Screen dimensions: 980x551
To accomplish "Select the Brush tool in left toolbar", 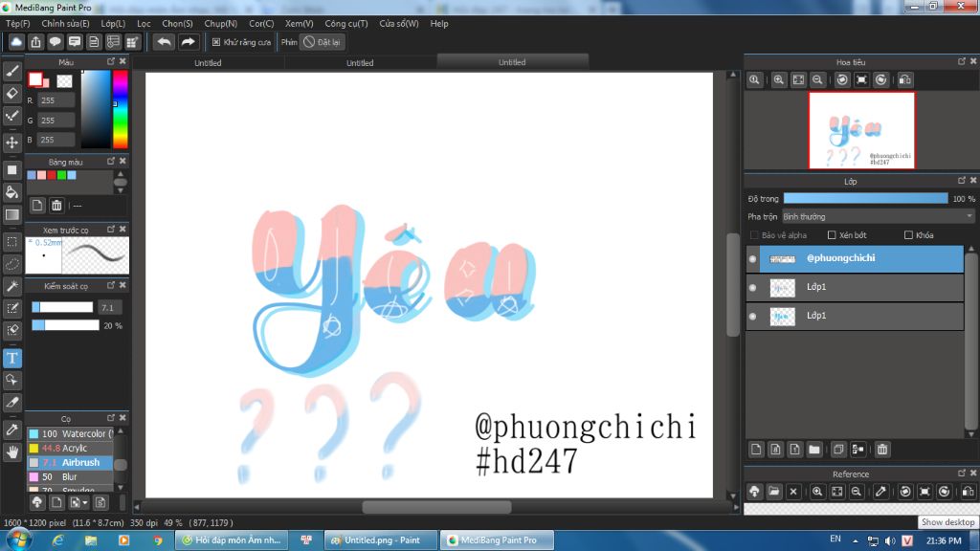I will (x=11, y=71).
